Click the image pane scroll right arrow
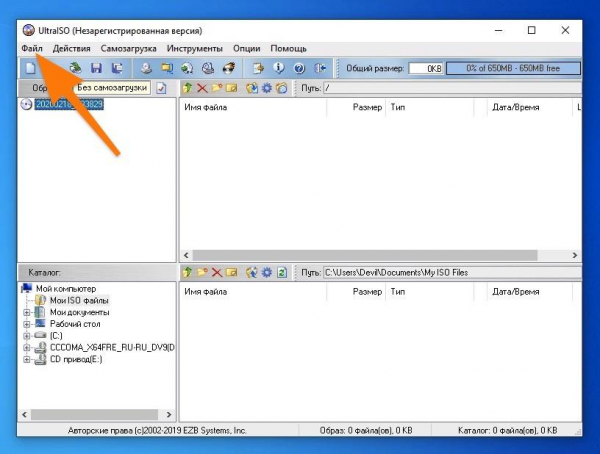This screenshot has width=600, height=454. 575,255
